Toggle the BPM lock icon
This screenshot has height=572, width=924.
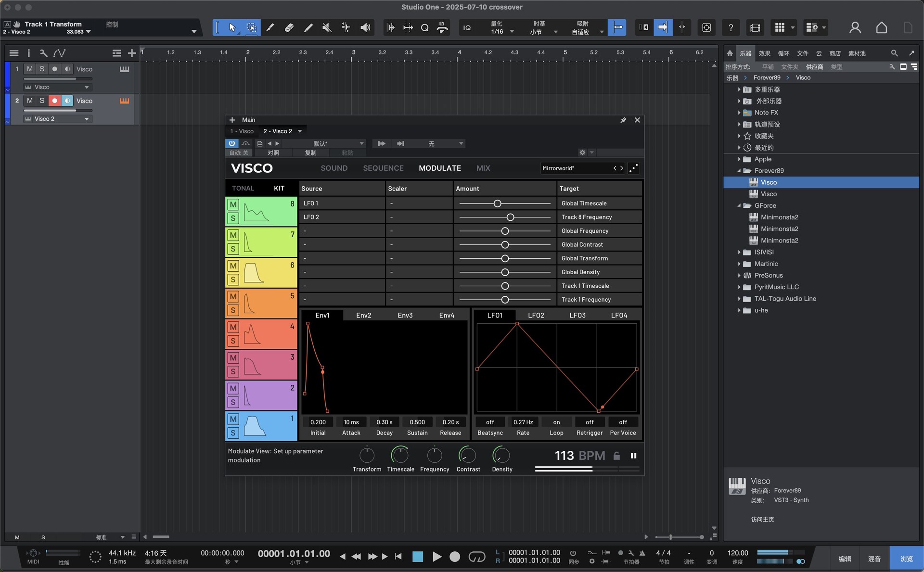point(616,456)
